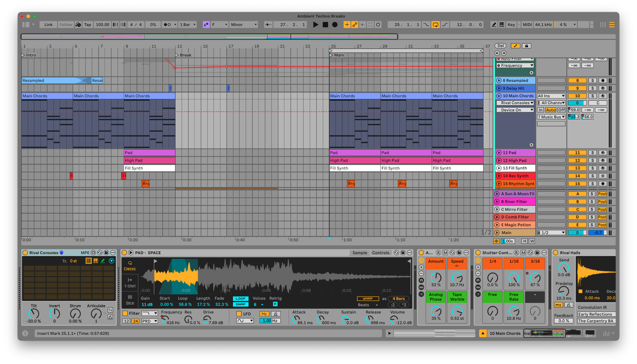Arm the 14 Rev Synth track
Image resolution: width=637 pixels, height=364 pixels.
coord(602,176)
